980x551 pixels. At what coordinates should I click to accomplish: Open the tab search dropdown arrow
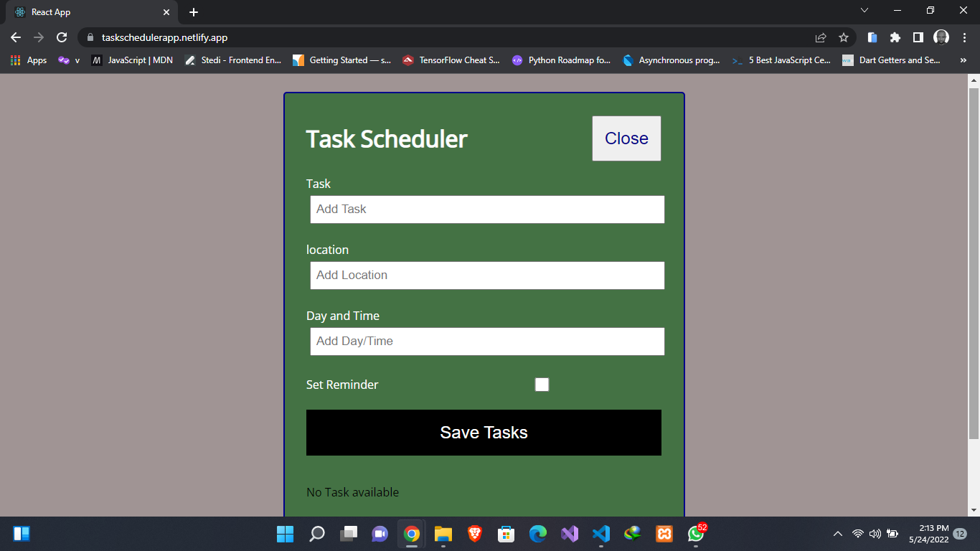[x=864, y=10]
